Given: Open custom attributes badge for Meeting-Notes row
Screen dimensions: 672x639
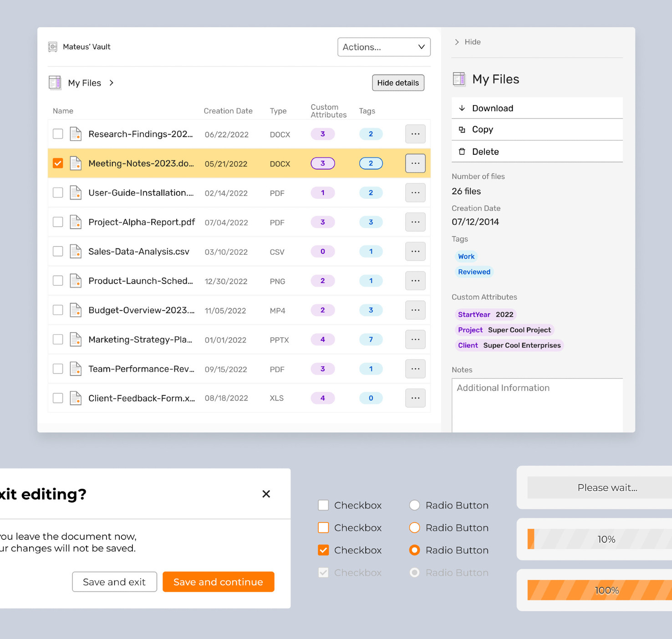Looking at the screenshot, I should 323,163.
